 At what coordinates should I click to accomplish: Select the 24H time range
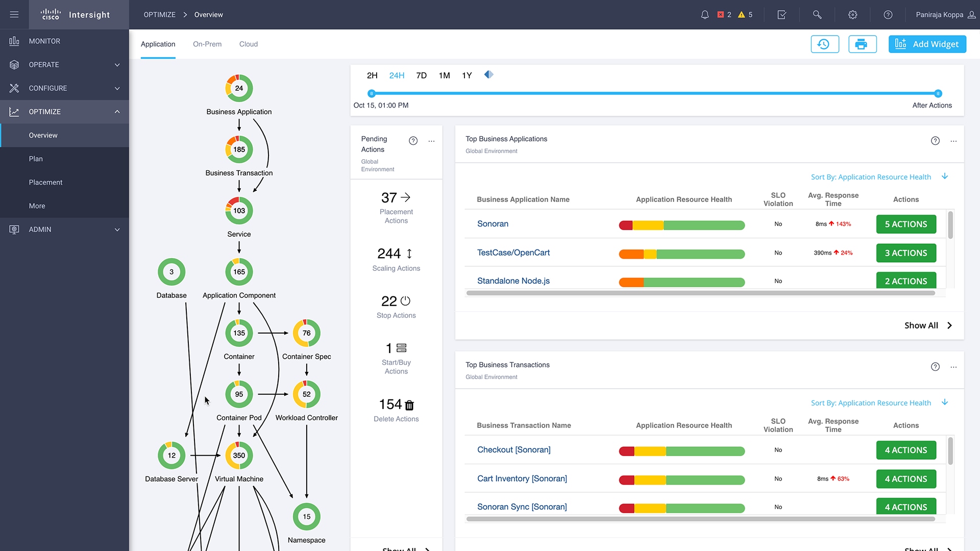coord(397,76)
